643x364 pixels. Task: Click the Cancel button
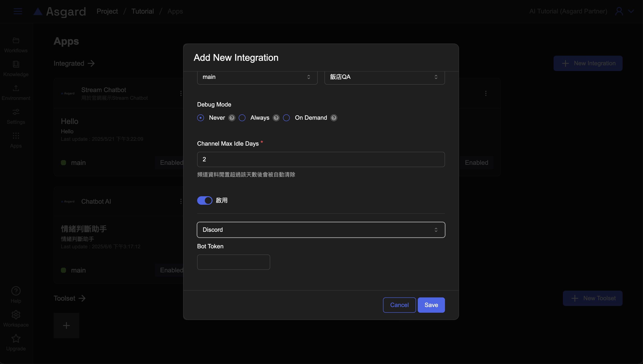pos(399,305)
